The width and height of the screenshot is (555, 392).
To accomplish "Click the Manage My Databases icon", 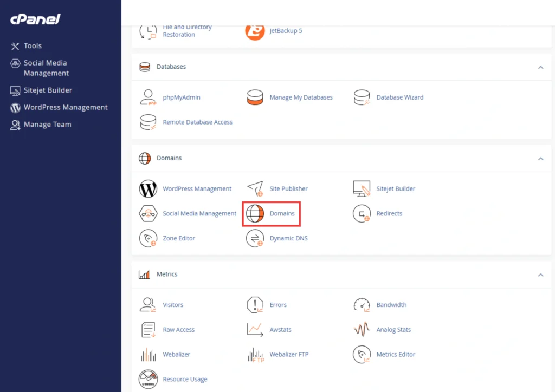I will [x=255, y=97].
